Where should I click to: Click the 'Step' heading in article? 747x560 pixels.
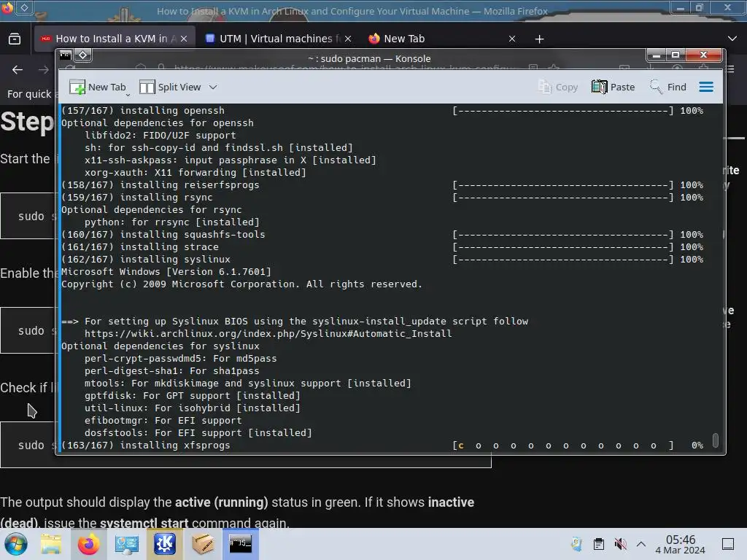pyautogui.click(x=27, y=122)
